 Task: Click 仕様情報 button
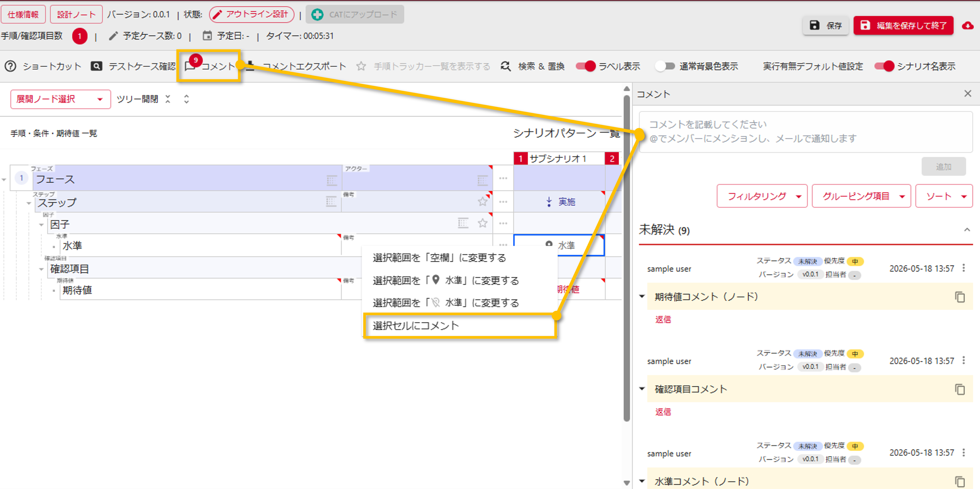coord(23,15)
